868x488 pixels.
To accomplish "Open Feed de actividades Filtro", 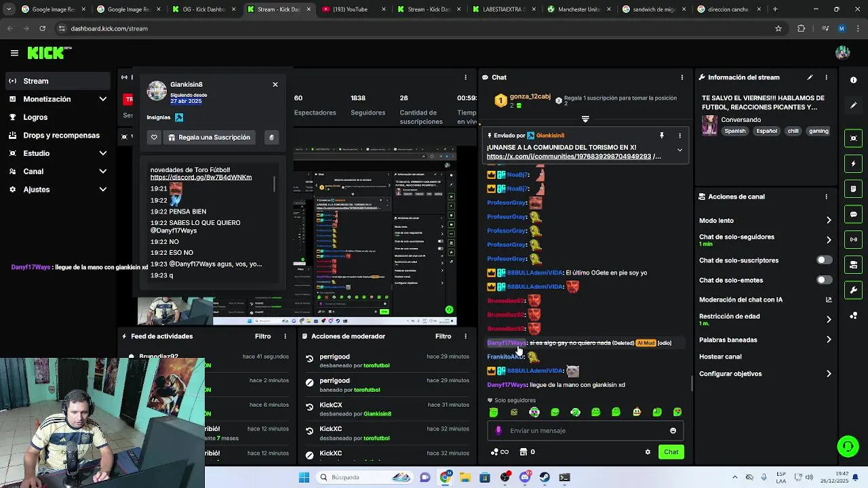I will coord(262,336).
